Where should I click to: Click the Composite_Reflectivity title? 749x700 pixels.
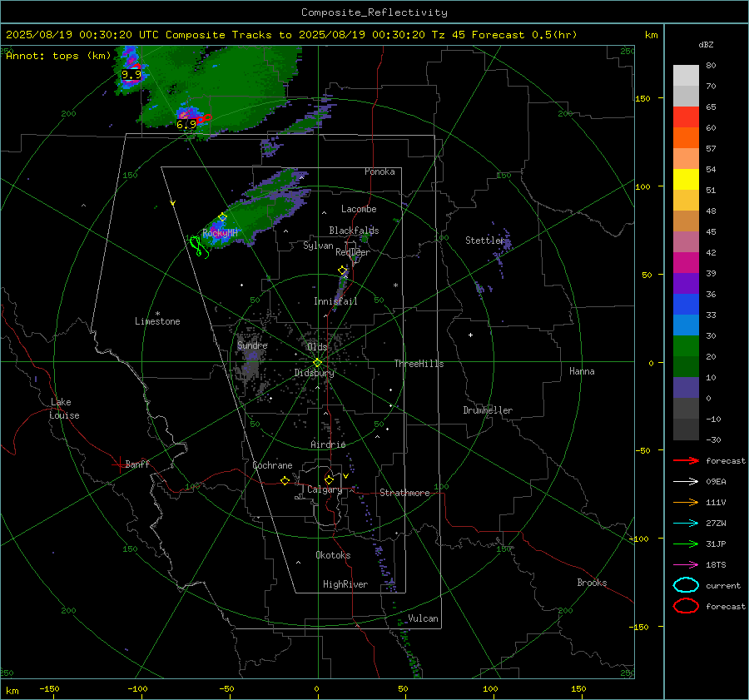pyautogui.click(x=374, y=12)
